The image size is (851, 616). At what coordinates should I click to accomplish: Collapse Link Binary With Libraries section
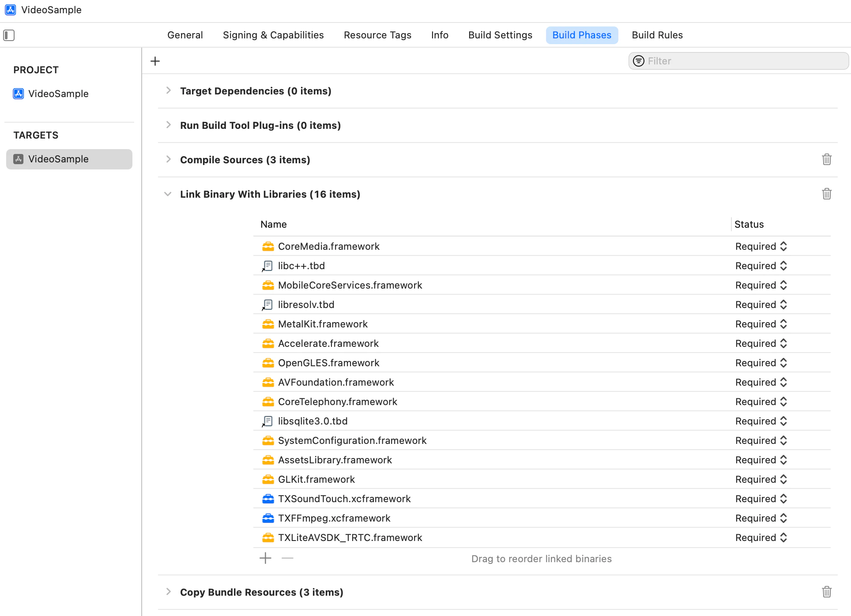[x=168, y=194]
